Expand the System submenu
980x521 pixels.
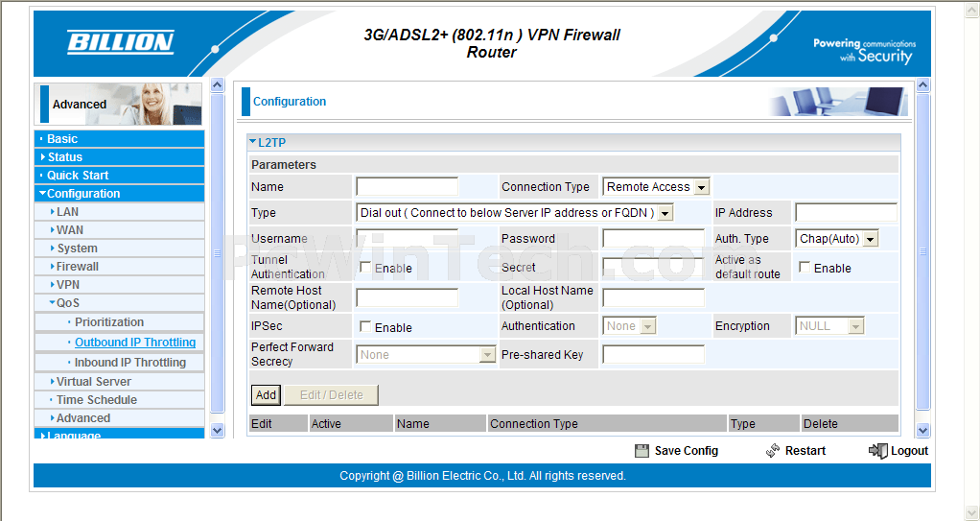pyautogui.click(x=119, y=249)
